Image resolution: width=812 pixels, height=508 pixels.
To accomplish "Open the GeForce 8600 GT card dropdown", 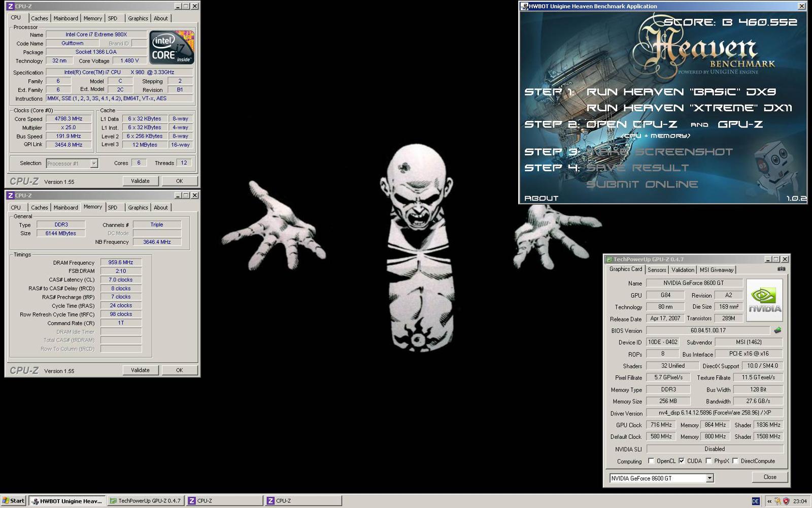I will click(709, 478).
